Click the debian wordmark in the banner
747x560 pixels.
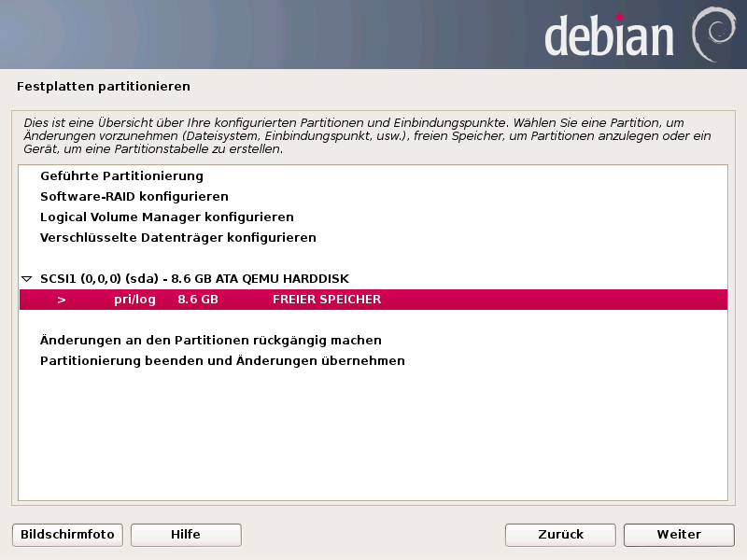coord(609,37)
